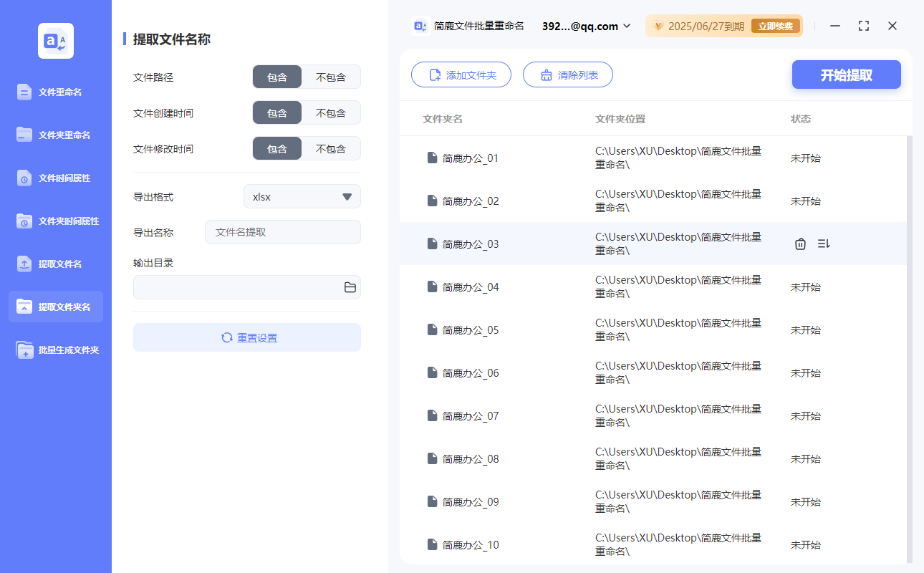Select the 文件夹时间属性 tool
924x573 pixels.
click(x=55, y=221)
